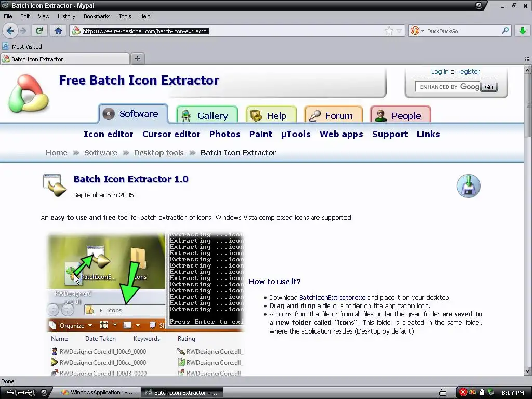Screen dimensions: 532x399
Task: Open the Links navigation link
Action: (x=428, y=134)
